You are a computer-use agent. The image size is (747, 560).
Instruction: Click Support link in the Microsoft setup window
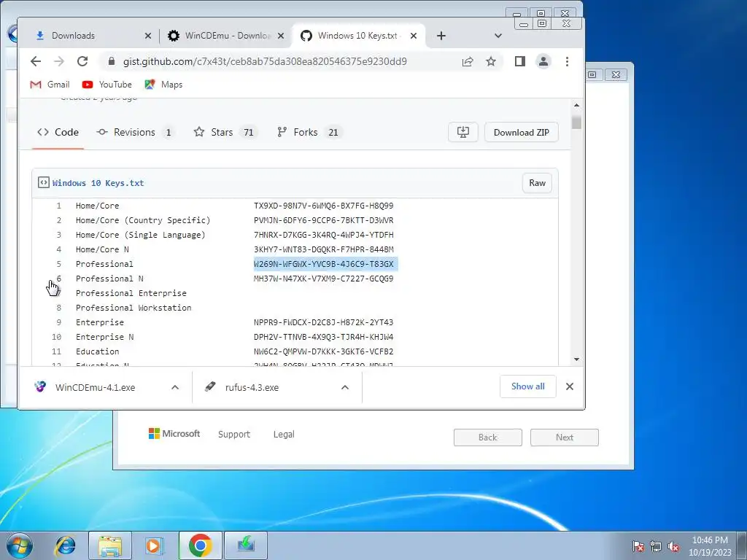[x=234, y=435]
